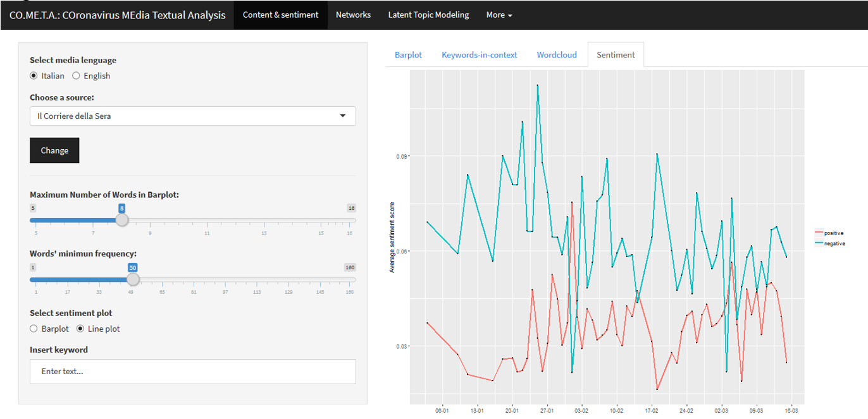
Task: Open the source dropdown showing Il Corriere della Sera
Action: [193, 116]
